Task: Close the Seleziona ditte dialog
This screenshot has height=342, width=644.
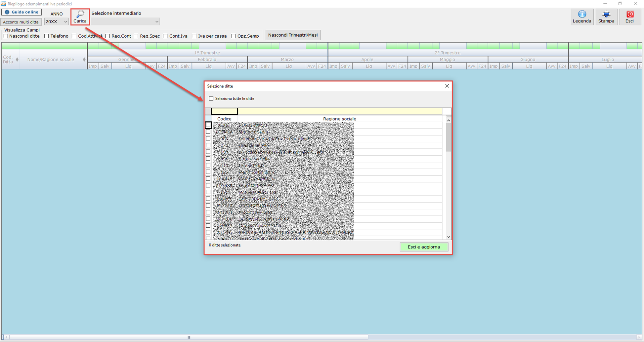Action: point(447,86)
